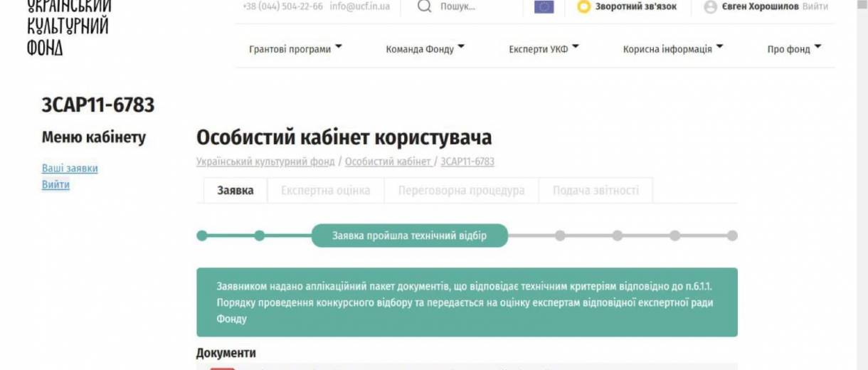Expand the Грантові програми menu

coord(295,49)
